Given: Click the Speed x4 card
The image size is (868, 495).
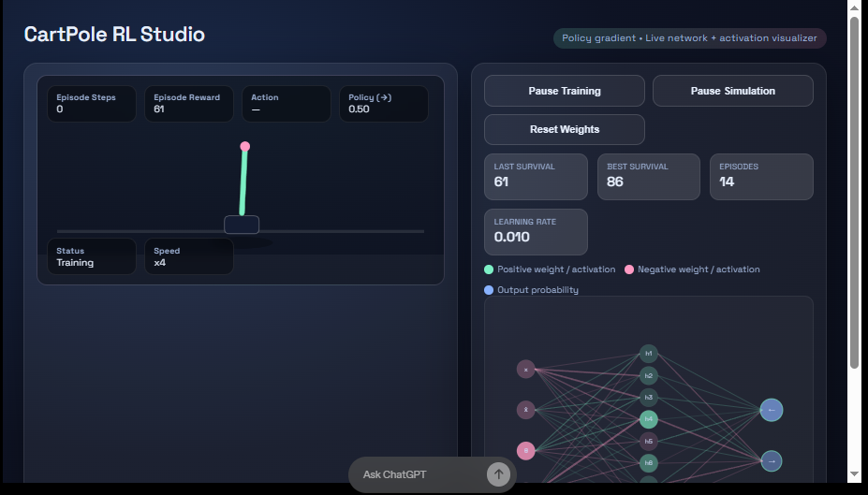Looking at the screenshot, I should pyautogui.click(x=189, y=256).
